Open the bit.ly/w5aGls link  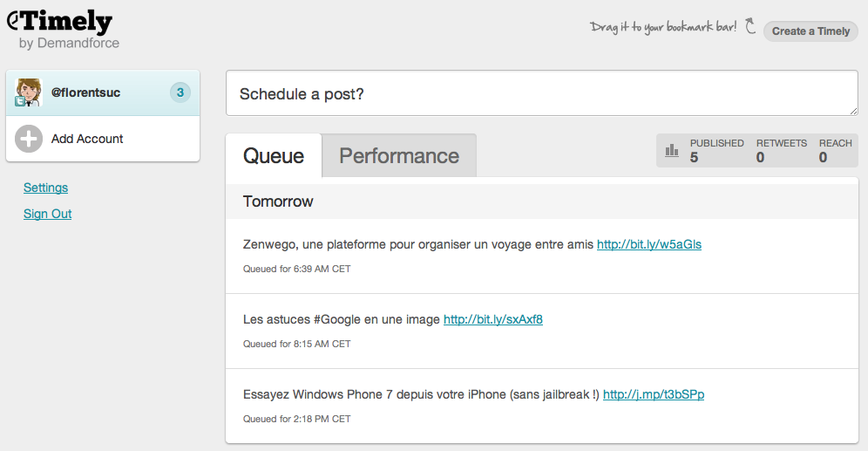pyautogui.click(x=649, y=245)
